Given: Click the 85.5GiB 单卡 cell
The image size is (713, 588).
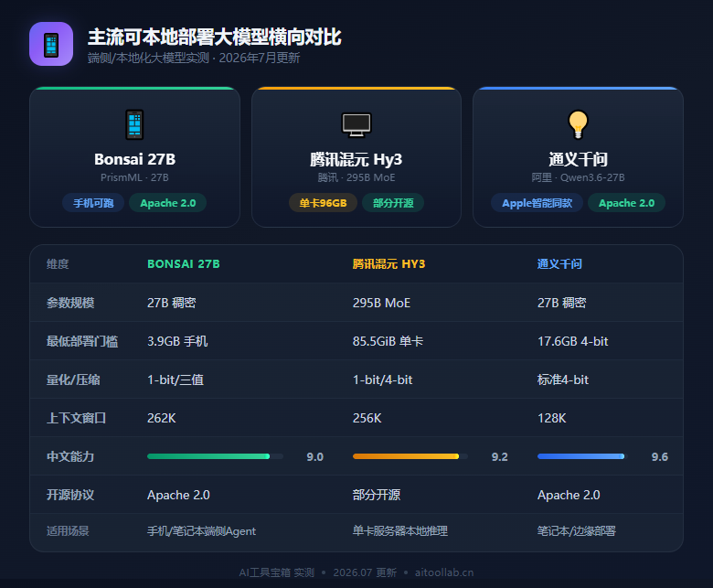Looking at the screenshot, I should tap(388, 341).
